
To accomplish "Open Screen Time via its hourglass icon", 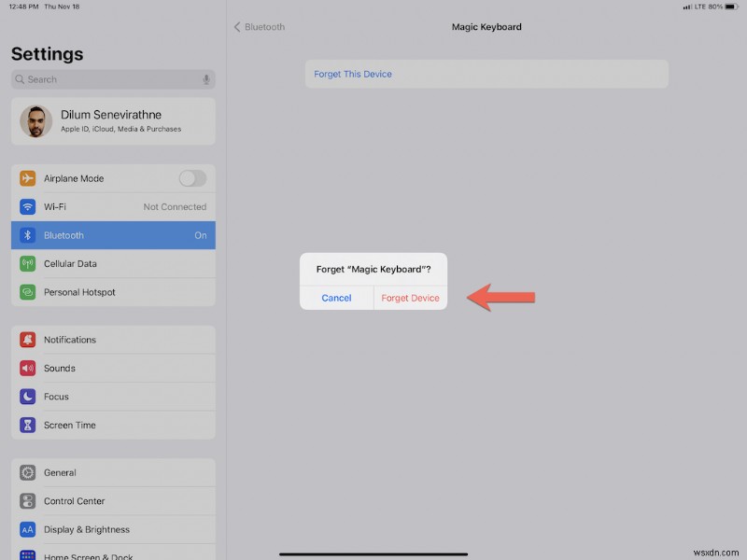I will pyautogui.click(x=26, y=425).
